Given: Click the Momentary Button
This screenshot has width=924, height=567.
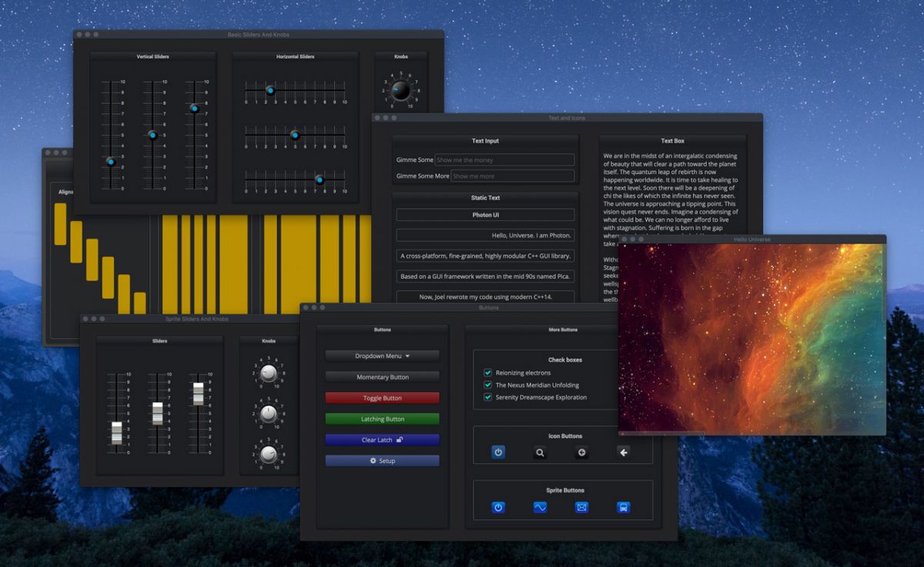Looking at the screenshot, I should coord(382,377).
